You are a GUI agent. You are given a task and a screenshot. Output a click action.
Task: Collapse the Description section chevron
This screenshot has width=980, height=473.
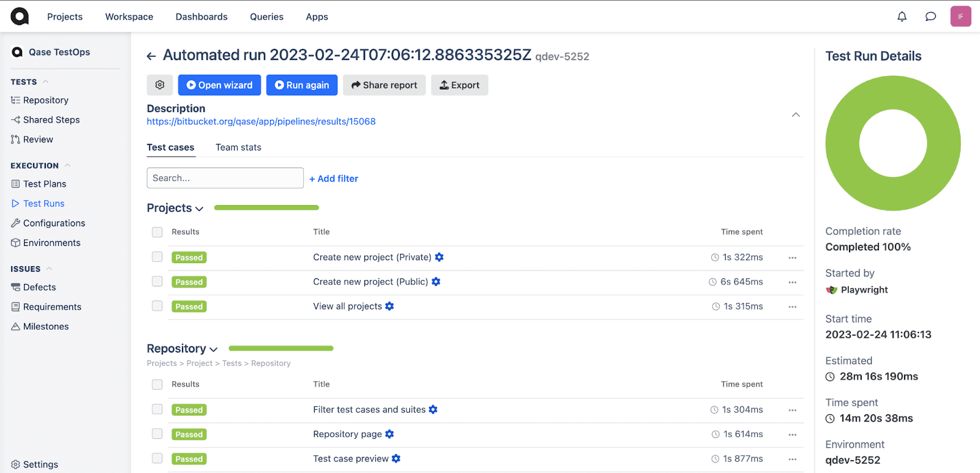[796, 115]
